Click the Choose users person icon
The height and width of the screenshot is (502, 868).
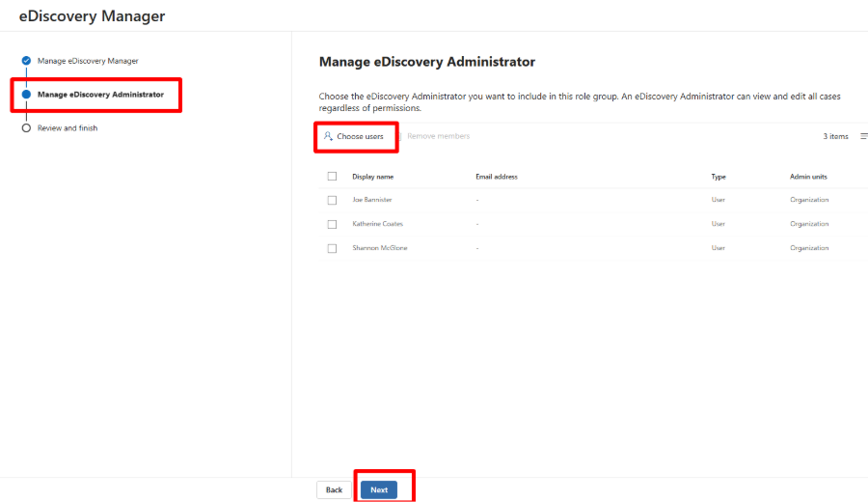(x=328, y=136)
